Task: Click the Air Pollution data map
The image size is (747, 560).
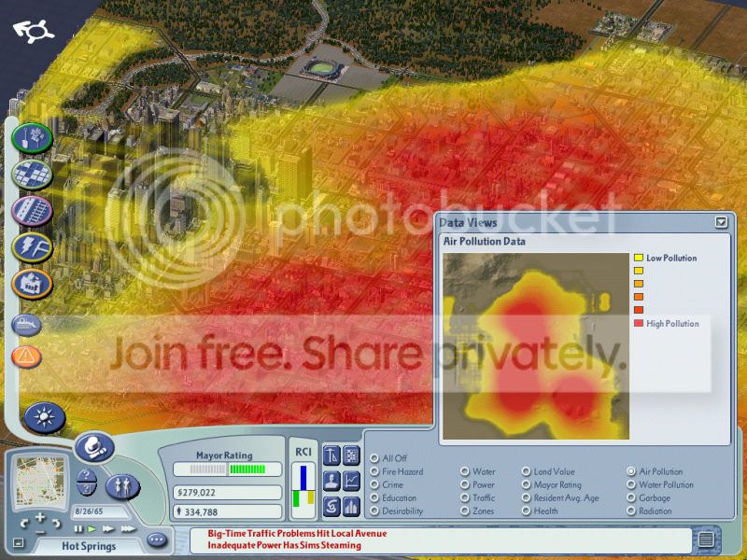Action: (536, 346)
